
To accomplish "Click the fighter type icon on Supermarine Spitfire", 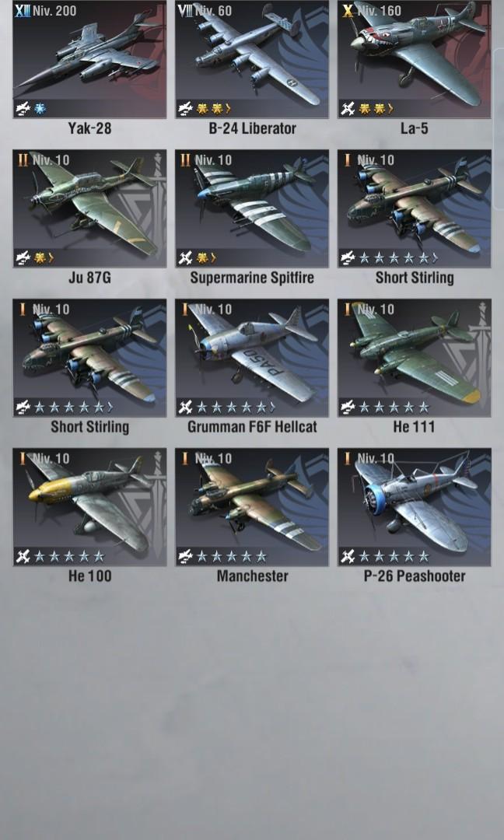I will tap(185, 258).
